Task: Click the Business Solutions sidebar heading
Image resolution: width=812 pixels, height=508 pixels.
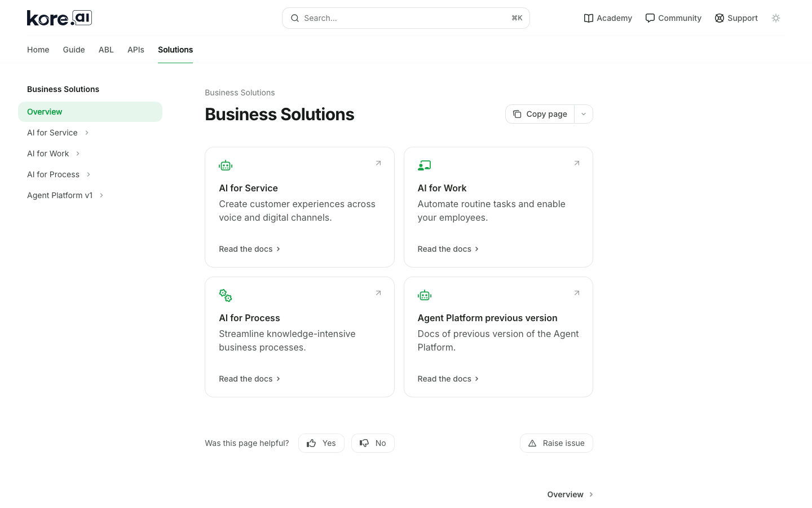Action: coord(63,89)
